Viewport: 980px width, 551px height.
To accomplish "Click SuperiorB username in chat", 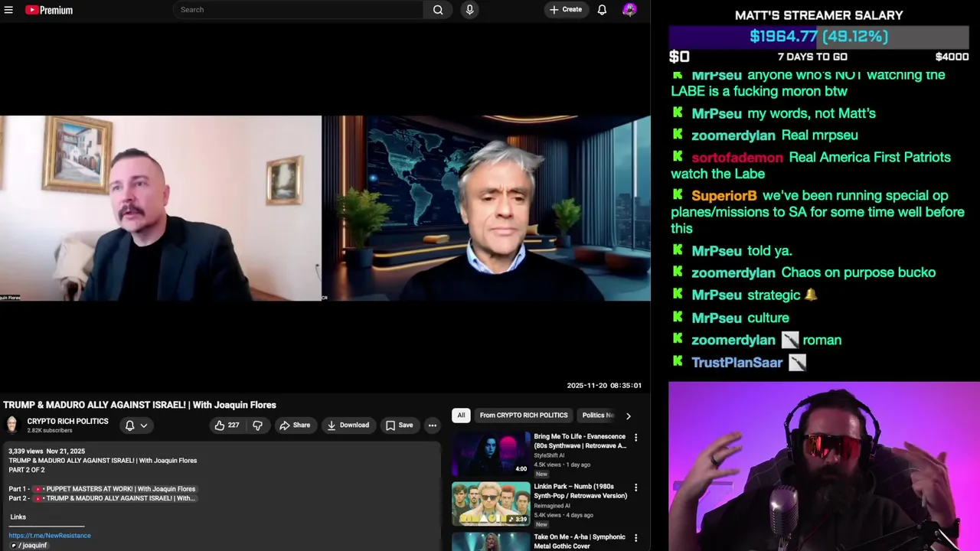I will [x=724, y=196].
